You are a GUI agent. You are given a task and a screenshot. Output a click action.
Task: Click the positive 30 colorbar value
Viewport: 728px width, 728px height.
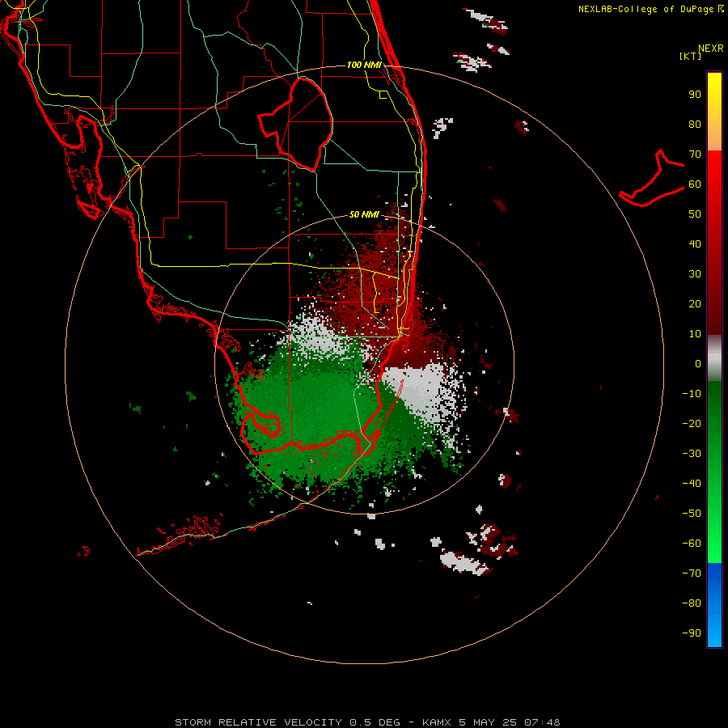click(x=695, y=274)
